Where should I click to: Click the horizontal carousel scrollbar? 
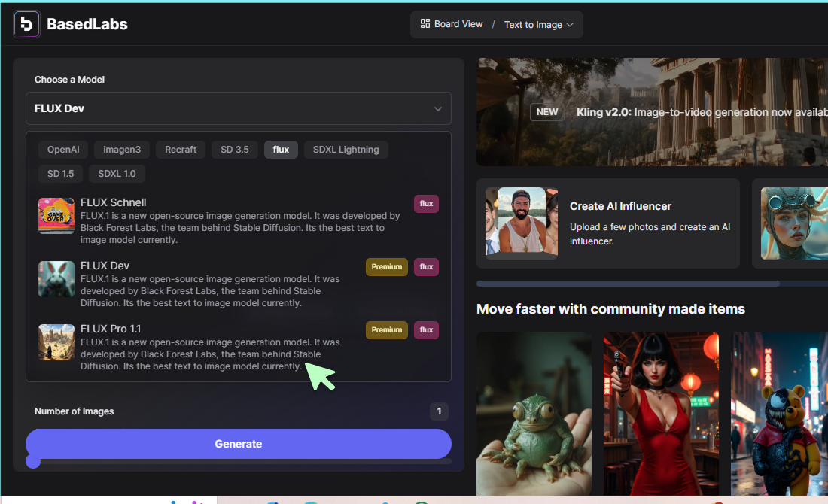pyautogui.click(x=628, y=284)
